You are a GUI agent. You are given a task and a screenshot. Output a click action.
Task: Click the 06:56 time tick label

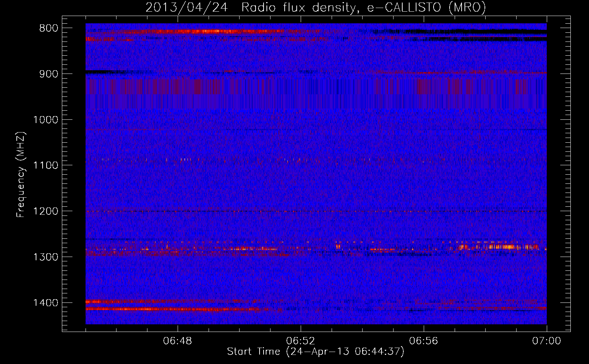424,341
